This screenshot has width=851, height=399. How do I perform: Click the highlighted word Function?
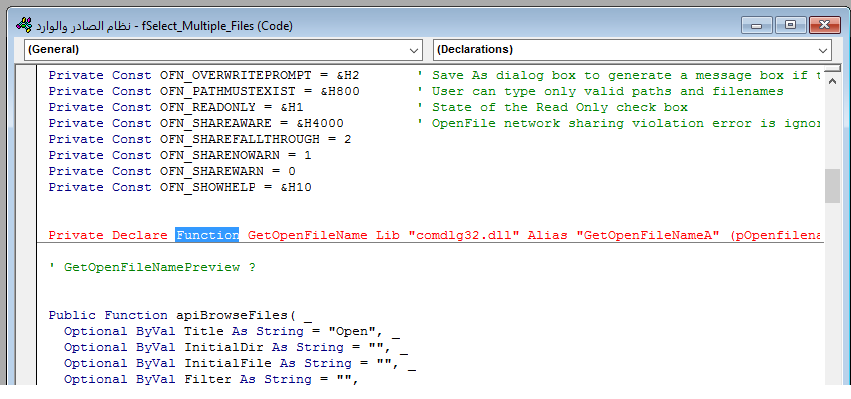pos(207,235)
